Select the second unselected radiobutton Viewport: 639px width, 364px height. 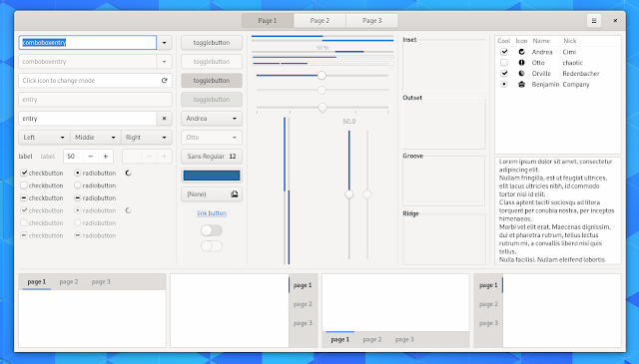coord(78,185)
